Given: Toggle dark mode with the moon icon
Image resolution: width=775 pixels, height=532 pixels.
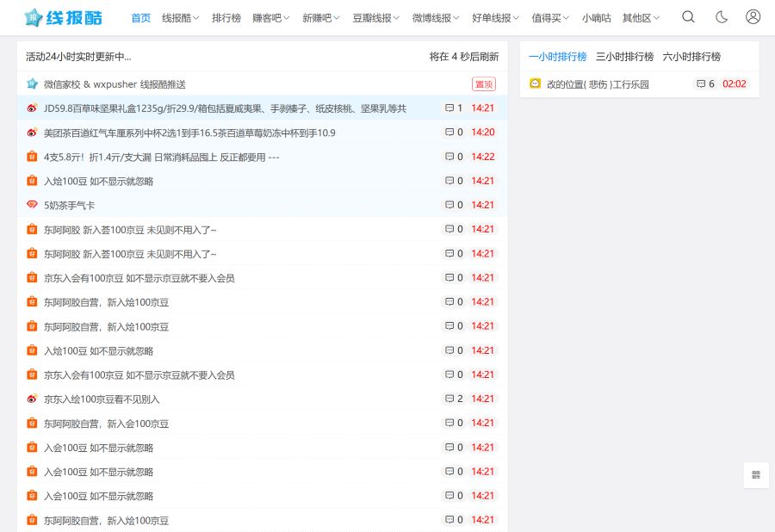Looking at the screenshot, I should click(723, 16).
